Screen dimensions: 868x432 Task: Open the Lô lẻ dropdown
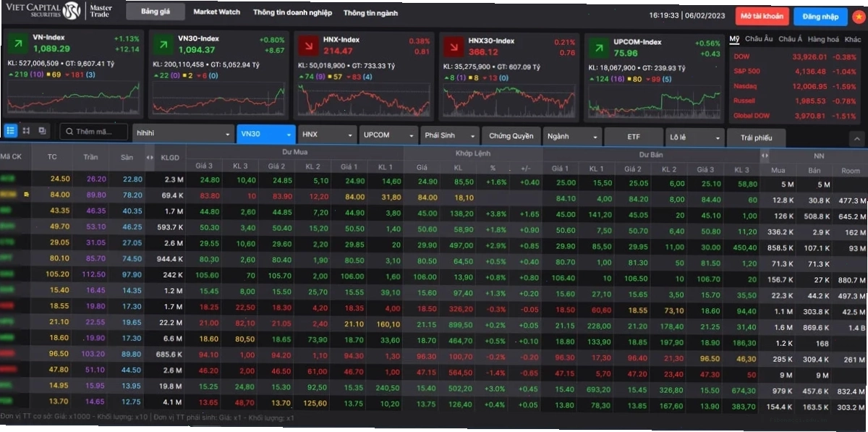[x=695, y=137]
